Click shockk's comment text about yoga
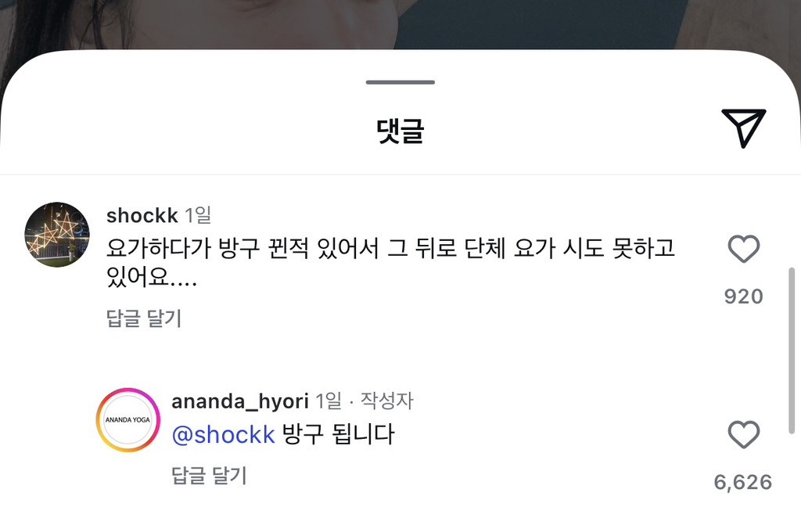 pos(391,263)
